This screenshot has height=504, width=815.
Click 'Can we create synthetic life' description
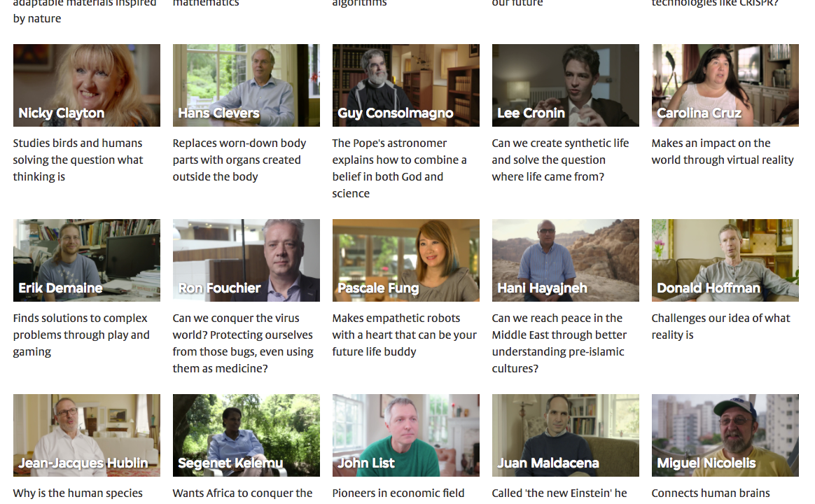560,160
